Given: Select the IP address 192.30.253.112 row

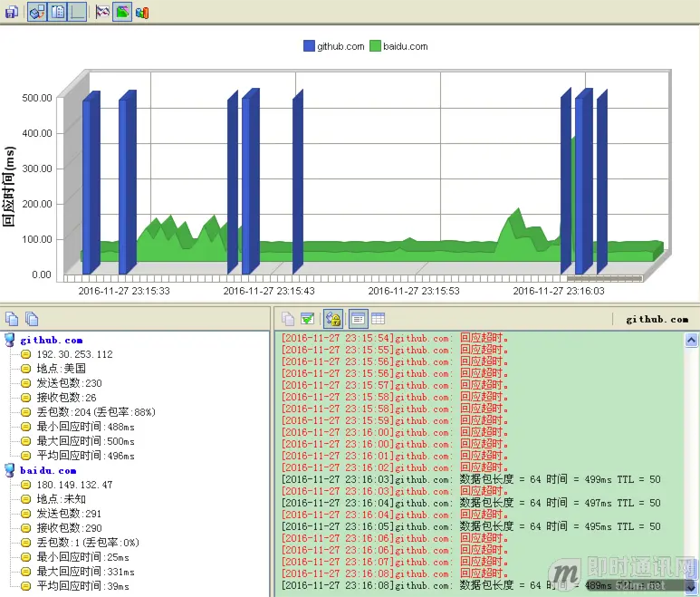Looking at the screenshot, I should tap(74, 354).
